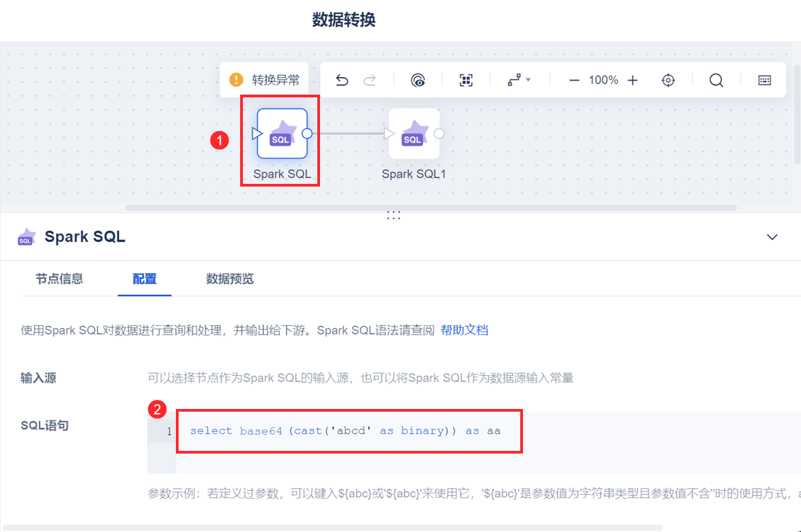Viewport: 801px width, 532px height.
Task: Open the 帮助文档 help link
Action: [x=464, y=331]
